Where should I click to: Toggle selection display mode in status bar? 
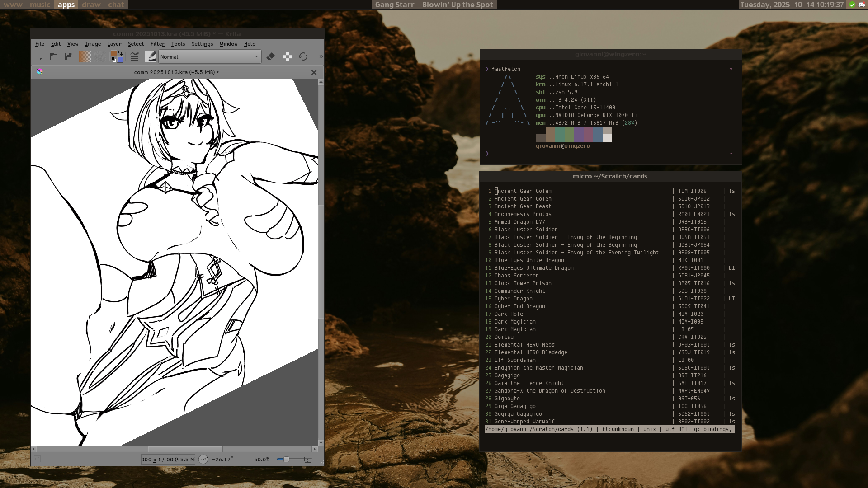click(38, 459)
